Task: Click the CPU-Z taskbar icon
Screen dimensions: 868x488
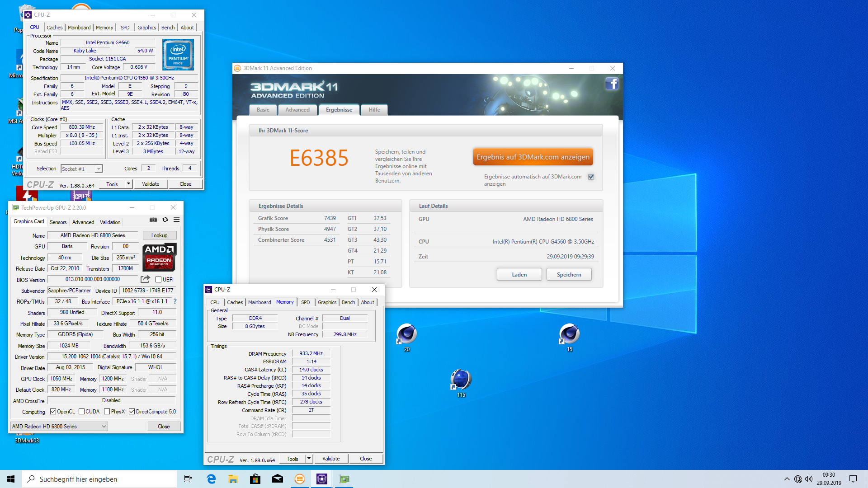Action: pyautogui.click(x=322, y=479)
